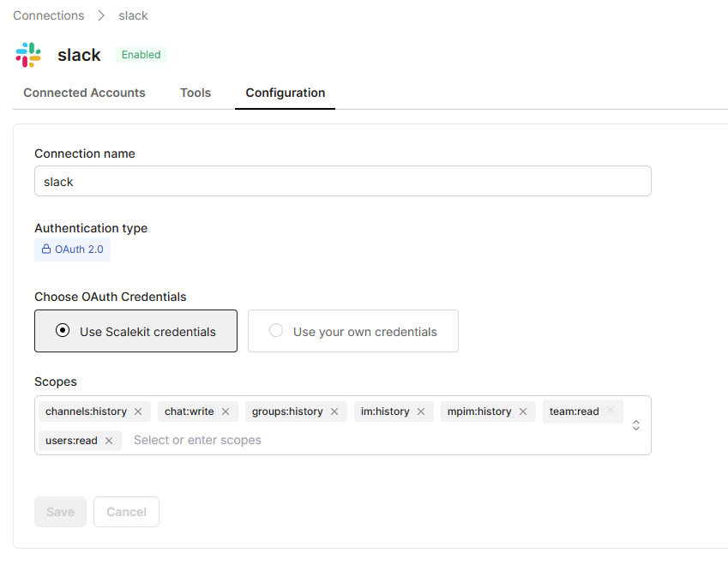Click the lock icon beside OAuth 2.0

point(46,249)
